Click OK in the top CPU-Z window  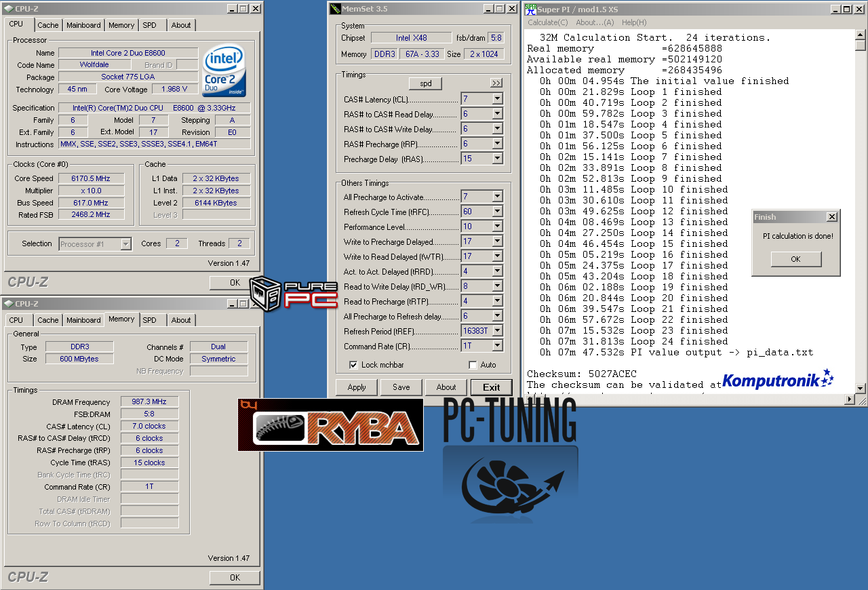click(235, 283)
